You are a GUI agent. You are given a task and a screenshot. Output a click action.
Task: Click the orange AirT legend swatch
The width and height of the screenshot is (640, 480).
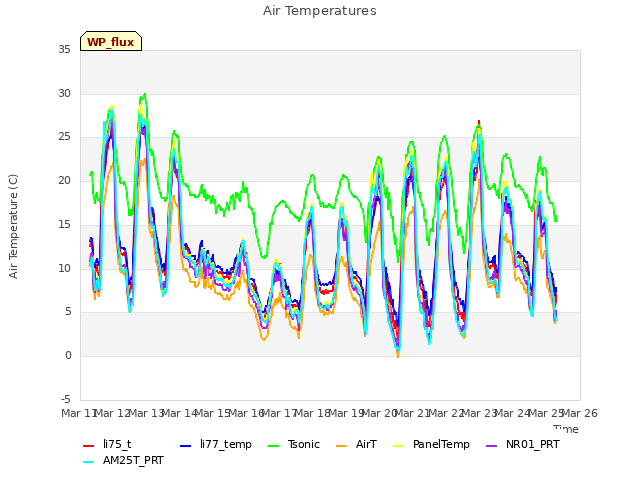tap(342, 446)
